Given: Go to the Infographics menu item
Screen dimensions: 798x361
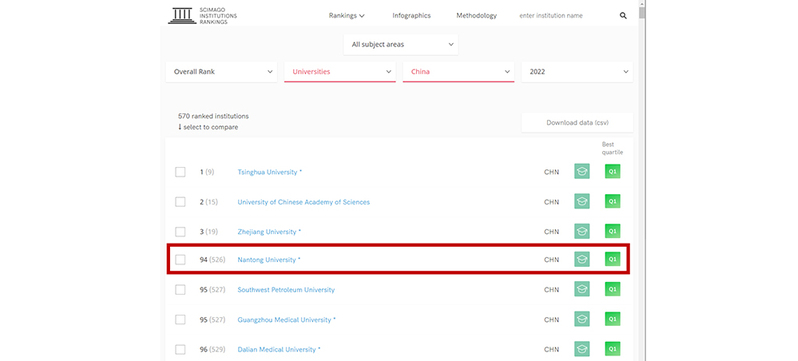Looking at the screenshot, I should (x=411, y=16).
